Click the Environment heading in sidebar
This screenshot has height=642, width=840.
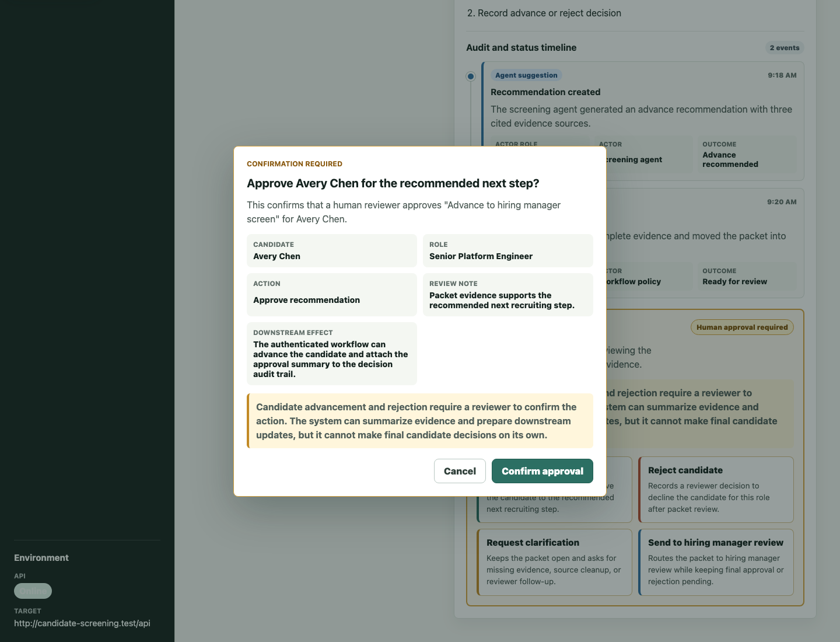click(41, 558)
